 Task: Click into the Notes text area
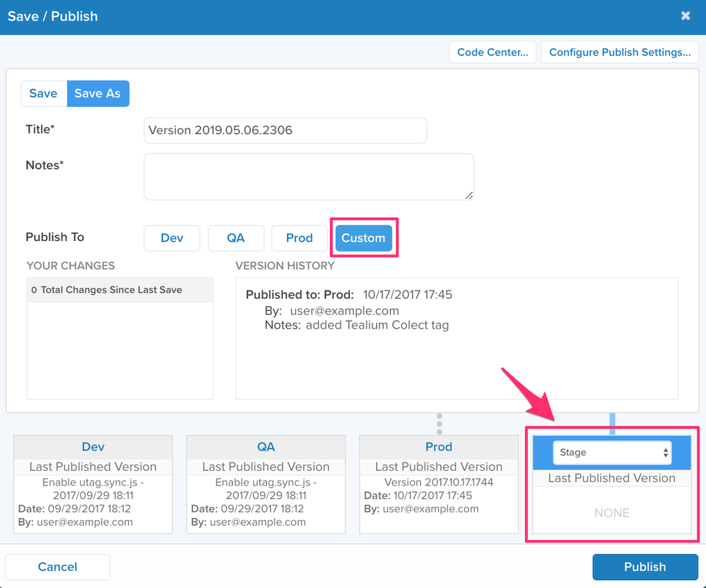tap(308, 177)
